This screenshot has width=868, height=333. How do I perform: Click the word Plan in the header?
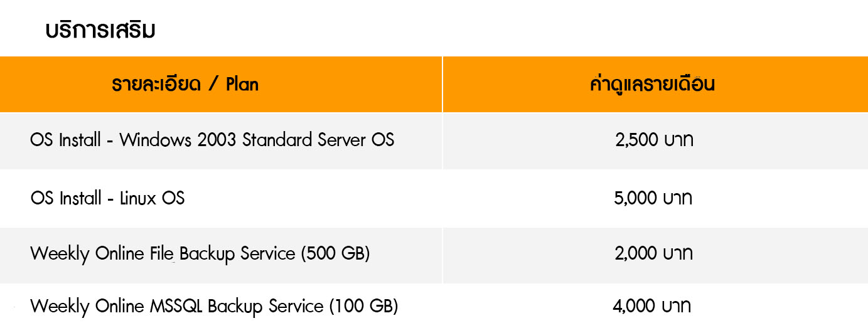(242, 85)
